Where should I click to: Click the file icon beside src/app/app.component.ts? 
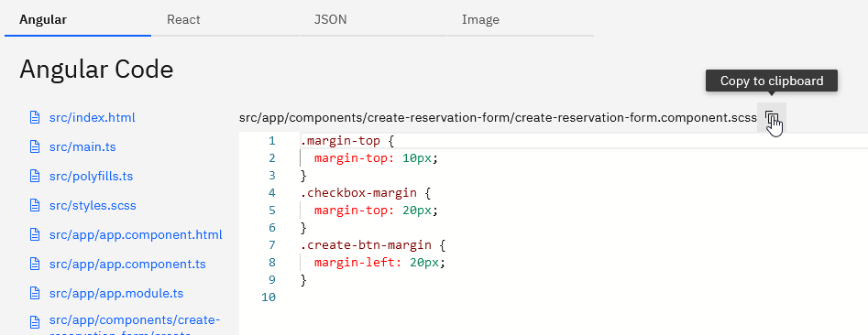[x=35, y=265]
